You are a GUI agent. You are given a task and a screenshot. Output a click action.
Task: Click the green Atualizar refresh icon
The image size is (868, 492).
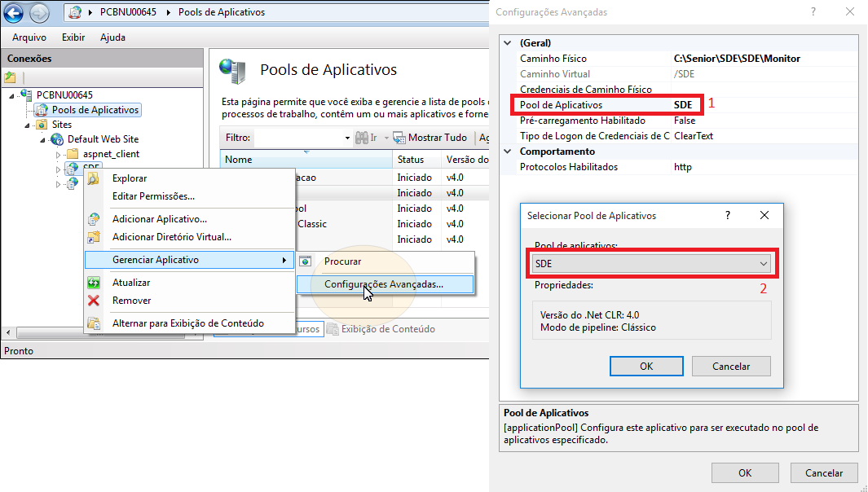(x=94, y=283)
